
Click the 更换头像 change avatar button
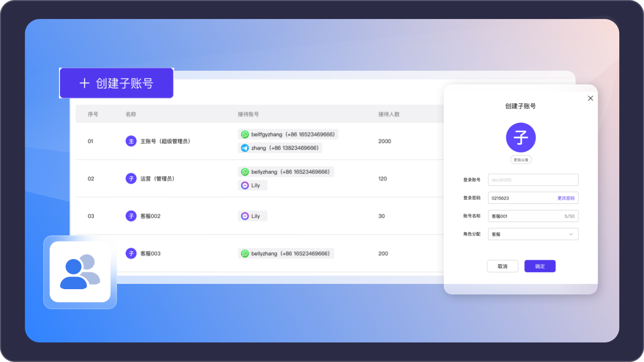pos(521,160)
